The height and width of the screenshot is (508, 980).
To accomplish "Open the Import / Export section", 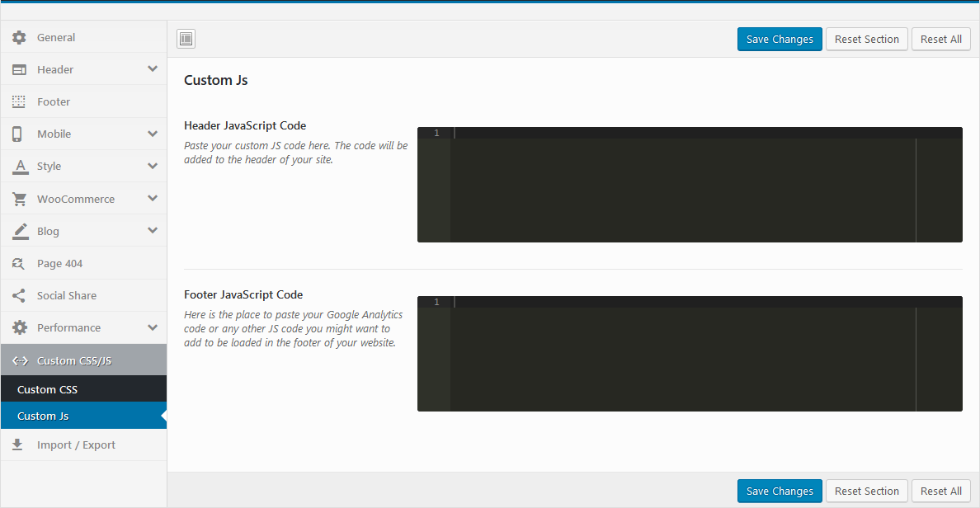I will pos(84,444).
